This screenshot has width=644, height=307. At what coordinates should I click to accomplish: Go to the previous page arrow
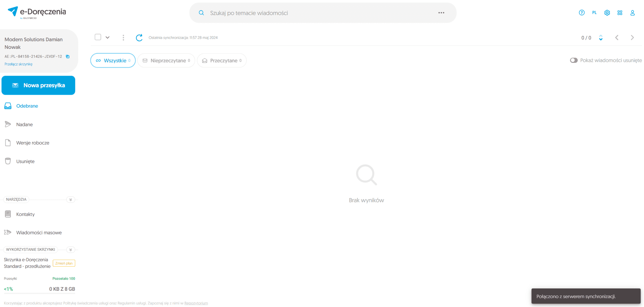617,38
